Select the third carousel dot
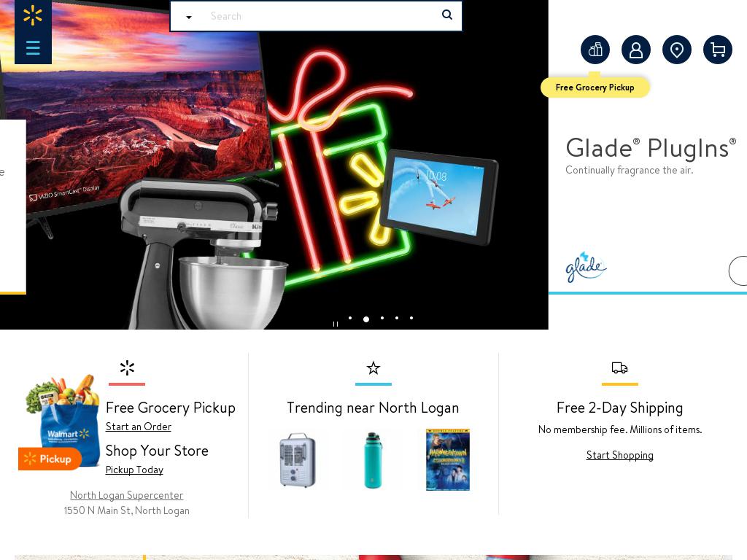Image resolution: width=747 pixels, height=560 pixels. 382,318
